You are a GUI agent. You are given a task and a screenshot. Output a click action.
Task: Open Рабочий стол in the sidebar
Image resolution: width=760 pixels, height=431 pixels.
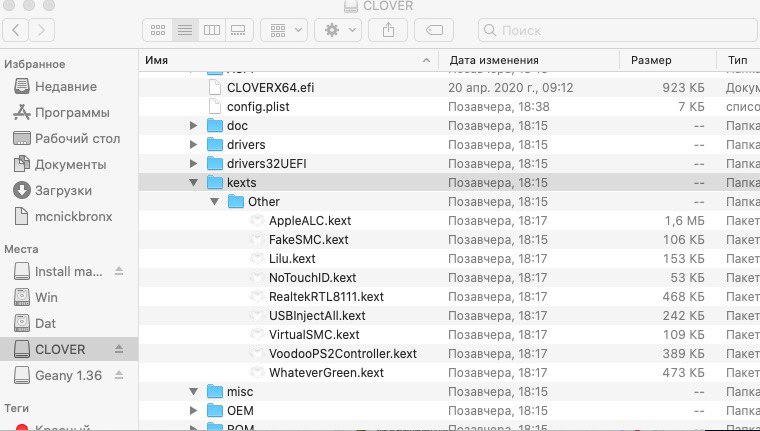(66, 139)
